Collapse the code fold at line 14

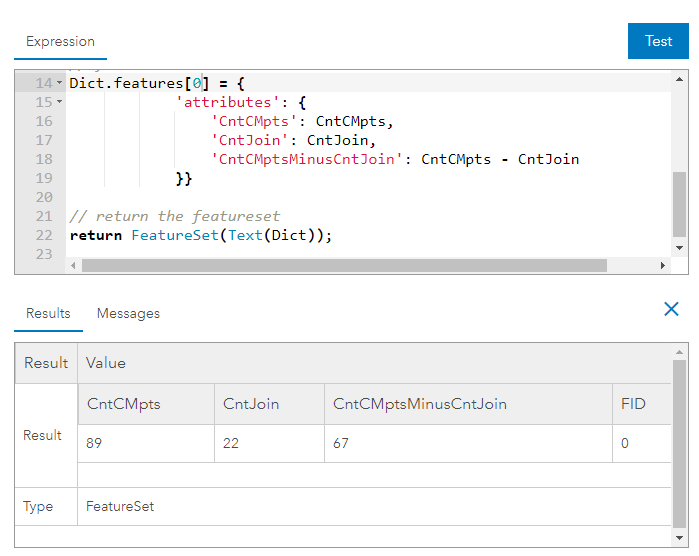tap(59, 84)
